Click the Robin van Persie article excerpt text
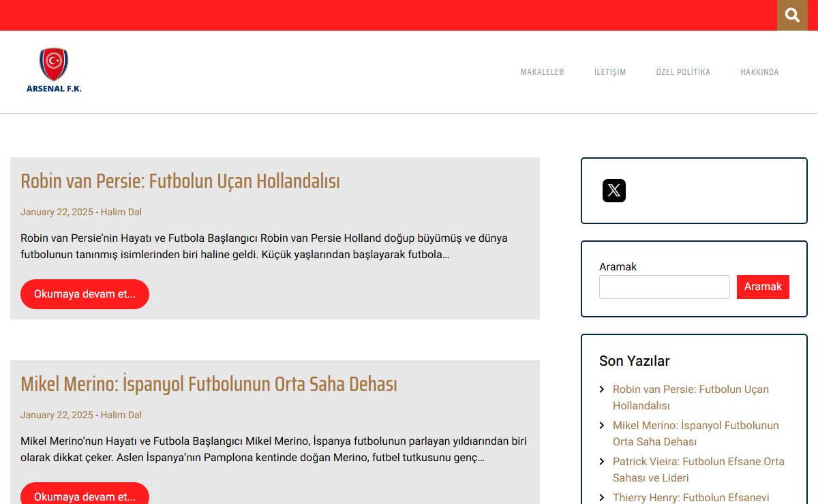The width and height of the screenshot is (818, 504). 264,247
